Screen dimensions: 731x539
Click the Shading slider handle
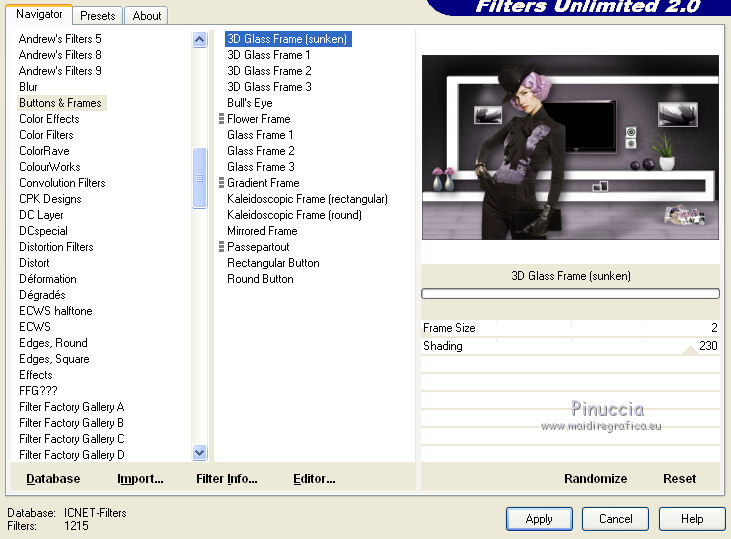coord(690,350)
